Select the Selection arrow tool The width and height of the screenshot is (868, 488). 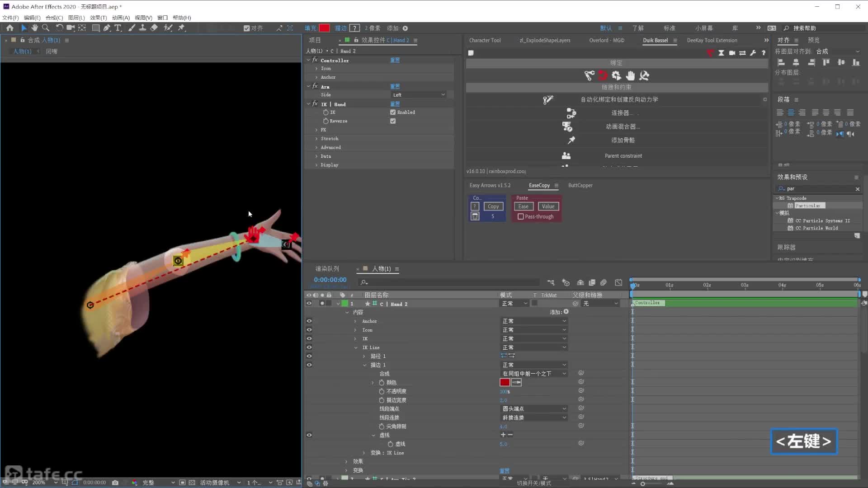point(24,28)
